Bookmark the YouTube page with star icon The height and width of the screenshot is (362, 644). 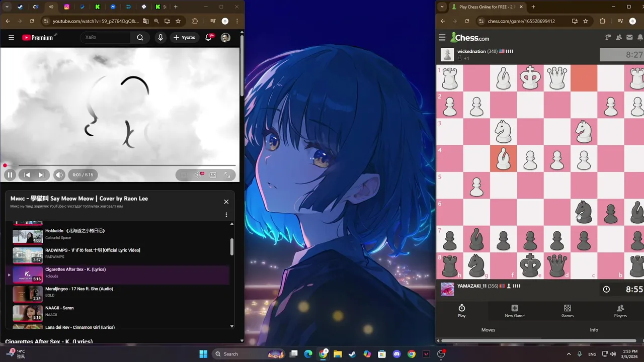point(178,21)
